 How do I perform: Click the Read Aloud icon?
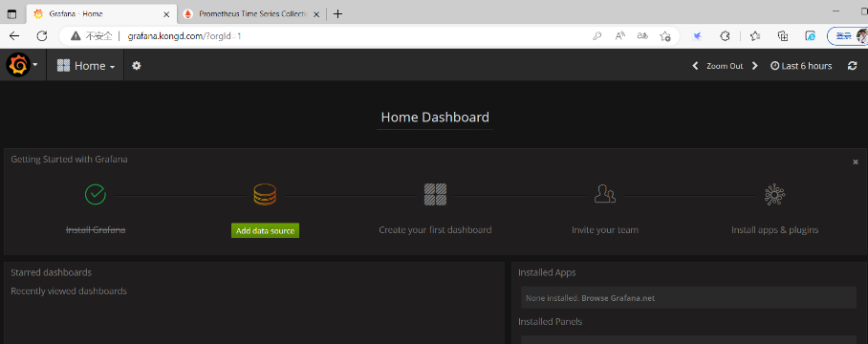[x=620, y=36]
